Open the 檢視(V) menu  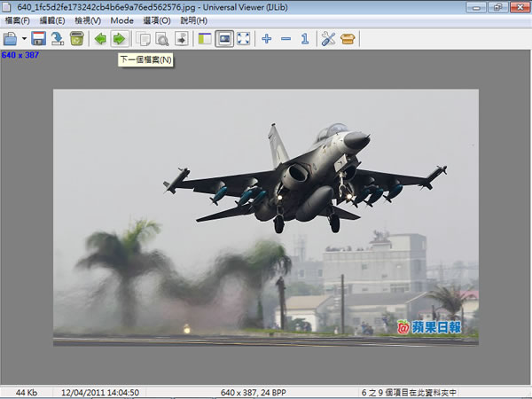88,20
